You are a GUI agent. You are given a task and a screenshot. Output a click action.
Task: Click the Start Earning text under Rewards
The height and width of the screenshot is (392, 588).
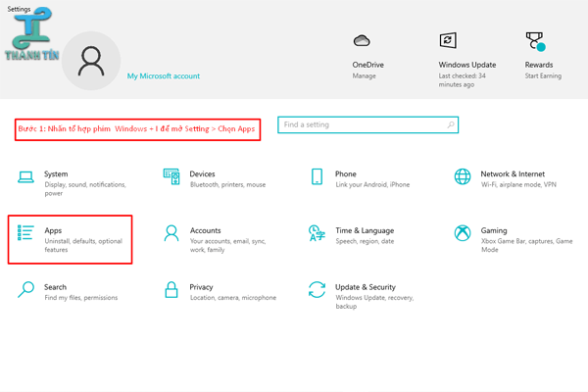click(x=545, y=75)
